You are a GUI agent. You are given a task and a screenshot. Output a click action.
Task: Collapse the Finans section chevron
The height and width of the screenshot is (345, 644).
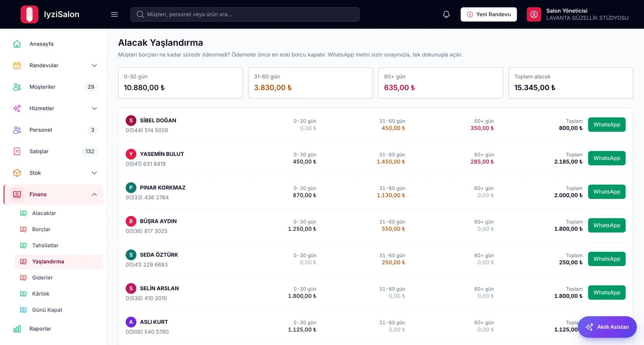point(94,194)
